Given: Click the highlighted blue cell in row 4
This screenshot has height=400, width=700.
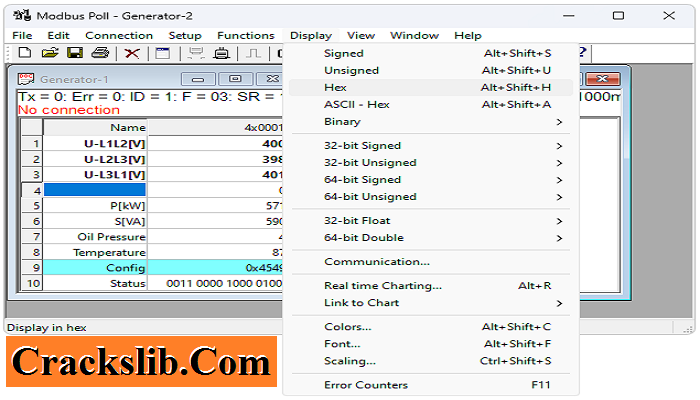Looking at the screenshot, I should click(95, 190).
